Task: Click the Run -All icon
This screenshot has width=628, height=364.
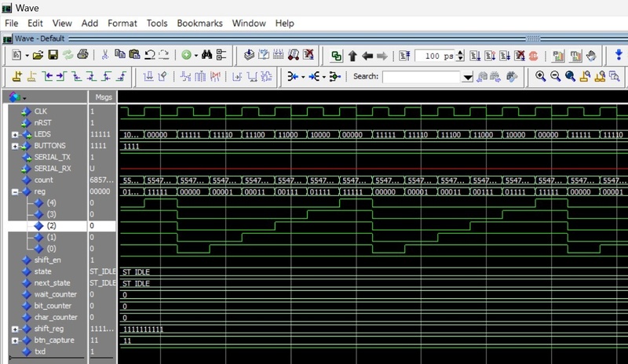Action: point(505,56)
